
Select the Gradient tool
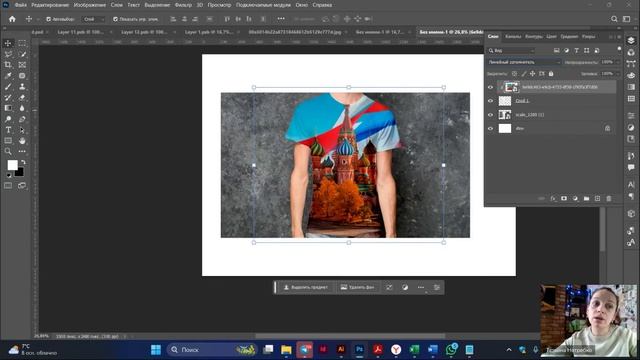tap(8, 108)
